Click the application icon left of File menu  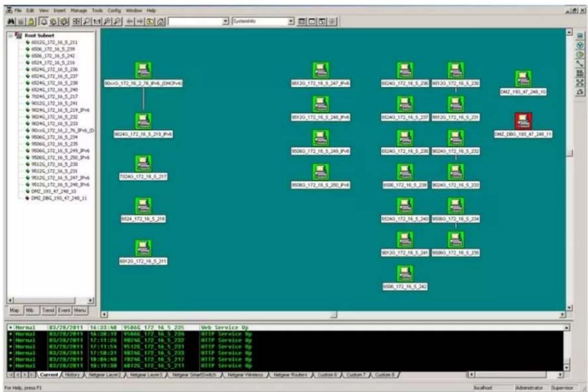point(9,10)
